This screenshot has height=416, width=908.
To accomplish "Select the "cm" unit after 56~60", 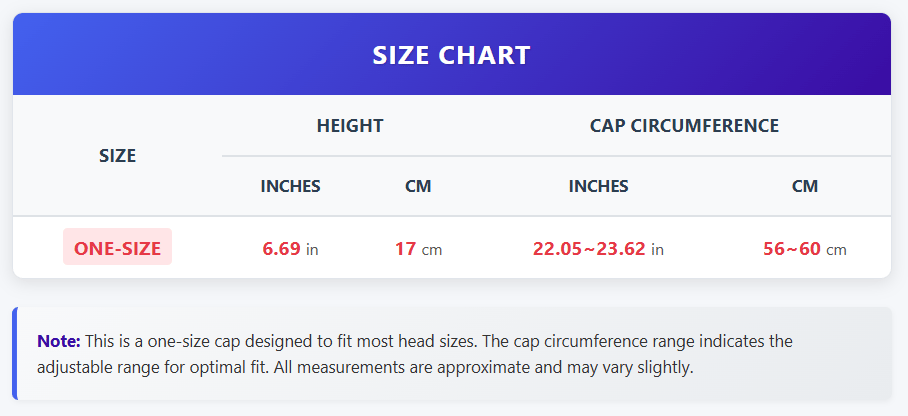I will [x=836, y=249].
